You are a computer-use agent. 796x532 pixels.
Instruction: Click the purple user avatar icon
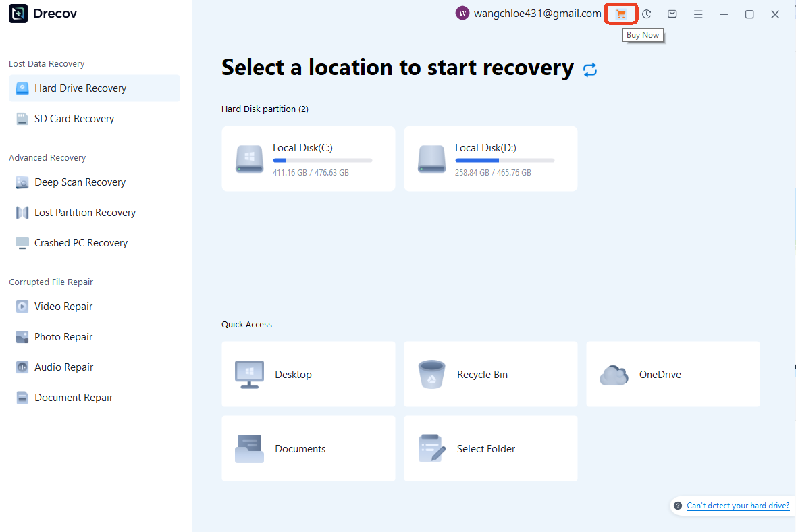pyautogui.click(x=462, y=14)
